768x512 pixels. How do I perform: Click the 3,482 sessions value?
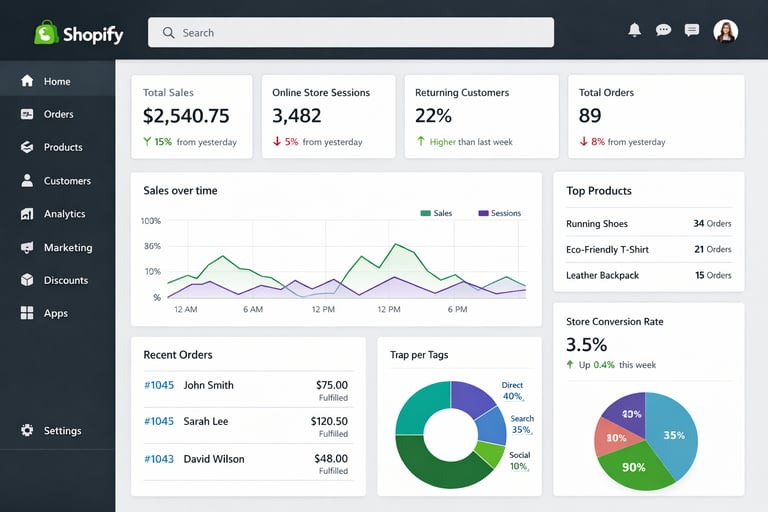click(x=297, y=116)
